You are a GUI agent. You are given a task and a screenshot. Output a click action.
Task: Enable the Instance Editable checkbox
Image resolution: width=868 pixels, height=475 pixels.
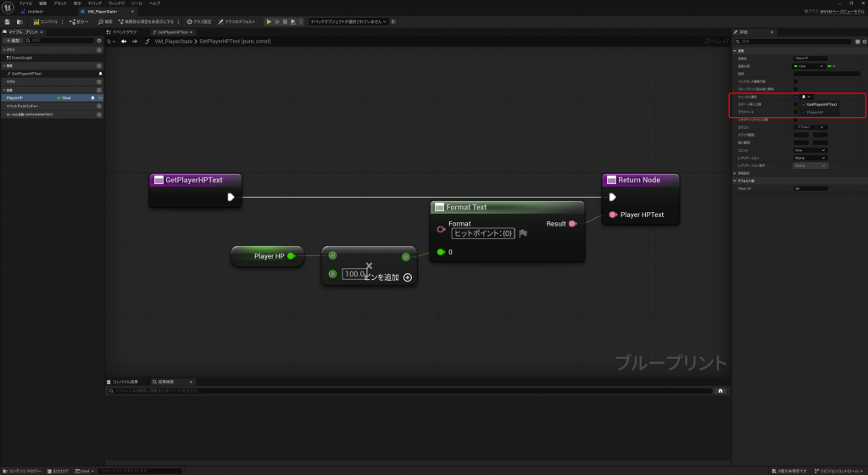click(x=795, y=81)
